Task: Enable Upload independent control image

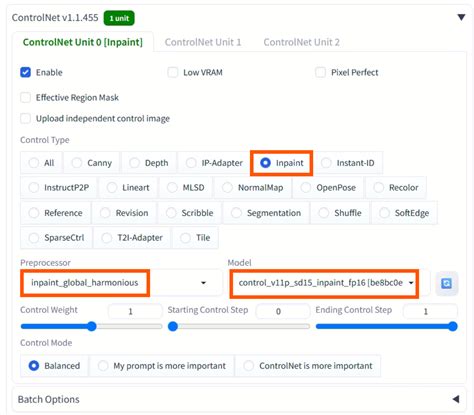Action: coord(26,118)
